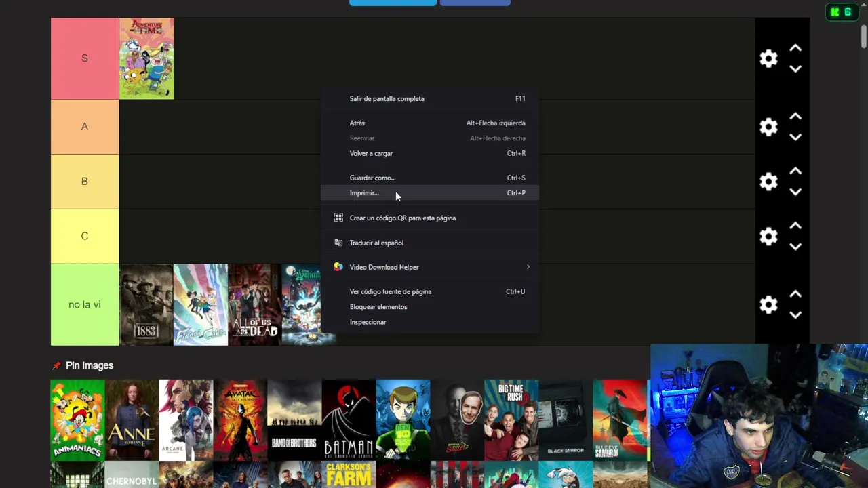Open settings gear for tier S

tap(768, 59)
